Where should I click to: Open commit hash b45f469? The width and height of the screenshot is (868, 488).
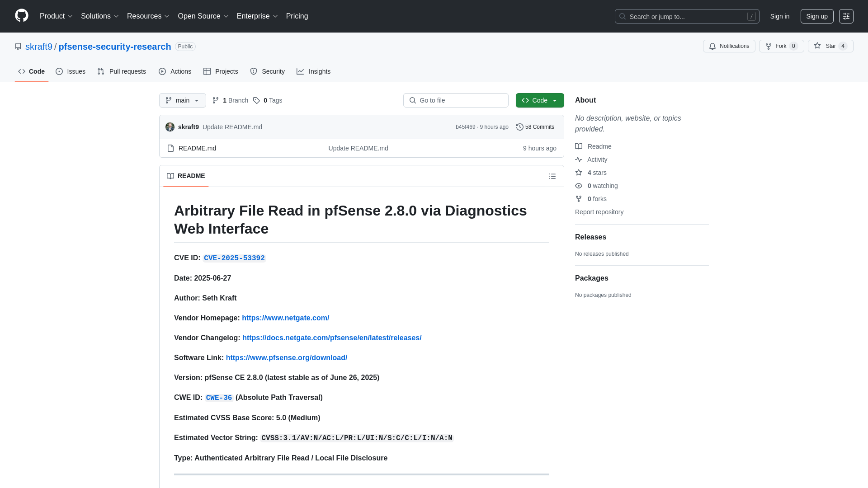pyautogui.click(x=465, y=127)
